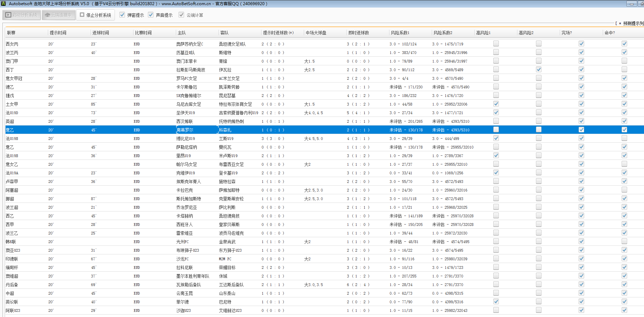Select the 中超 云南玉昆 match row

point(184,293)
